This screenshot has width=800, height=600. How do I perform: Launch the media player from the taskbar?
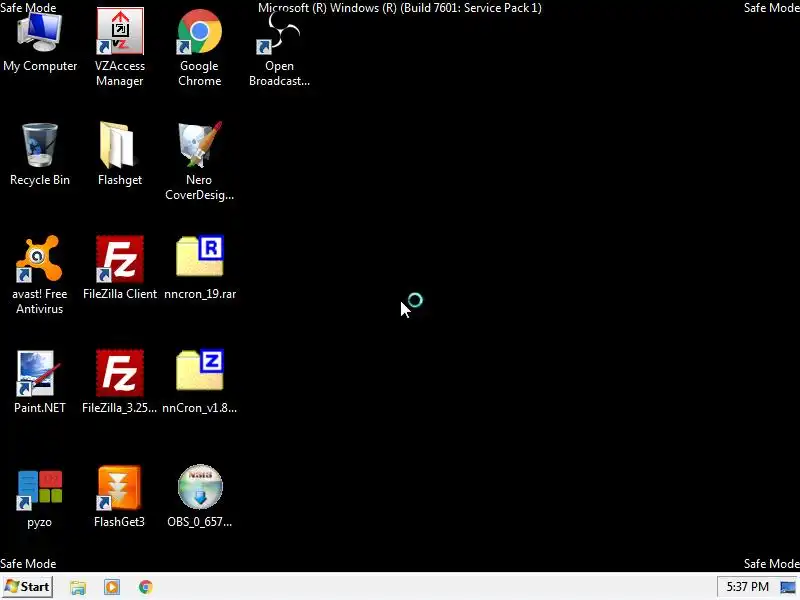112,587
